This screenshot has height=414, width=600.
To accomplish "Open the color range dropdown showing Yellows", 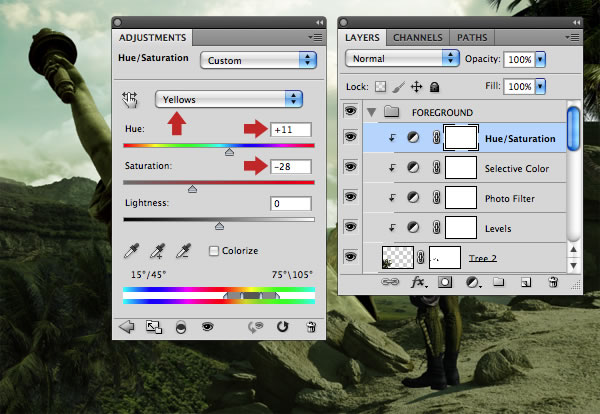I will click(229, 99).
